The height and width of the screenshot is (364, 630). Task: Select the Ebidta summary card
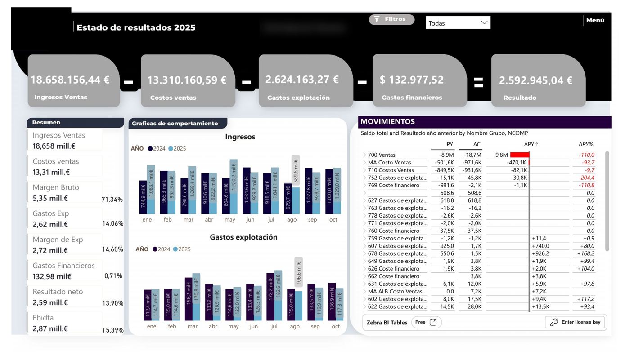coord(65,323)
